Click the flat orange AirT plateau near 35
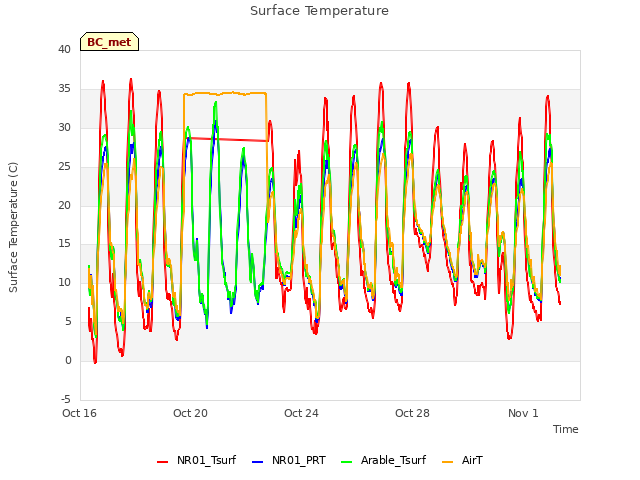Screen dimensions: 640x480 click(x=225, y=93)
